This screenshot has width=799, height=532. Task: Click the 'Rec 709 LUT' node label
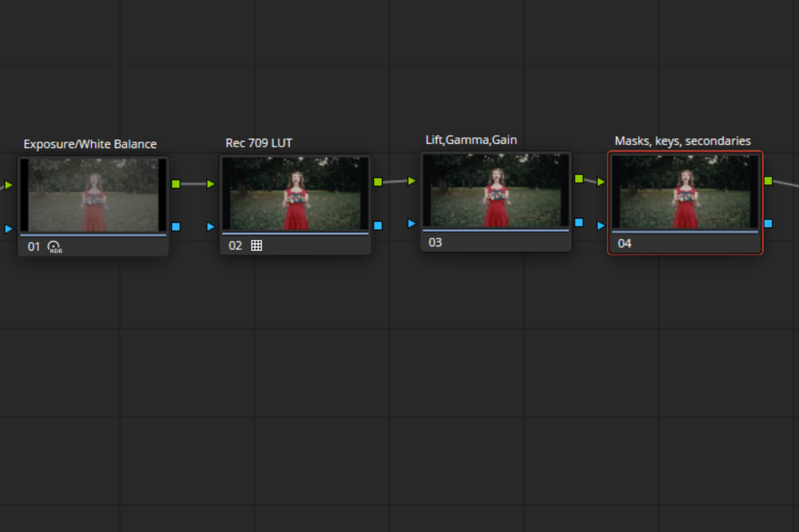tap(259, 143)
